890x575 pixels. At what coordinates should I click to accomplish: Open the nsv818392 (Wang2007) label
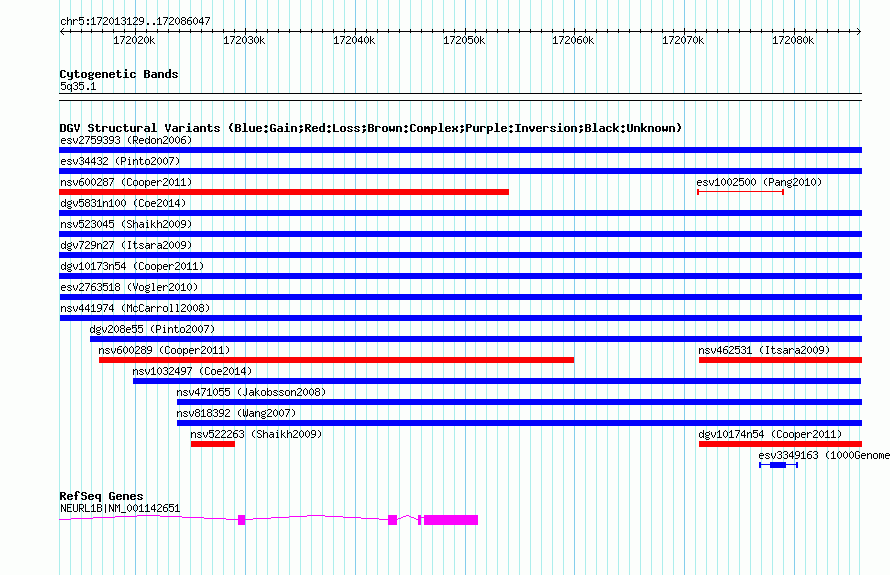click(236, 413)
